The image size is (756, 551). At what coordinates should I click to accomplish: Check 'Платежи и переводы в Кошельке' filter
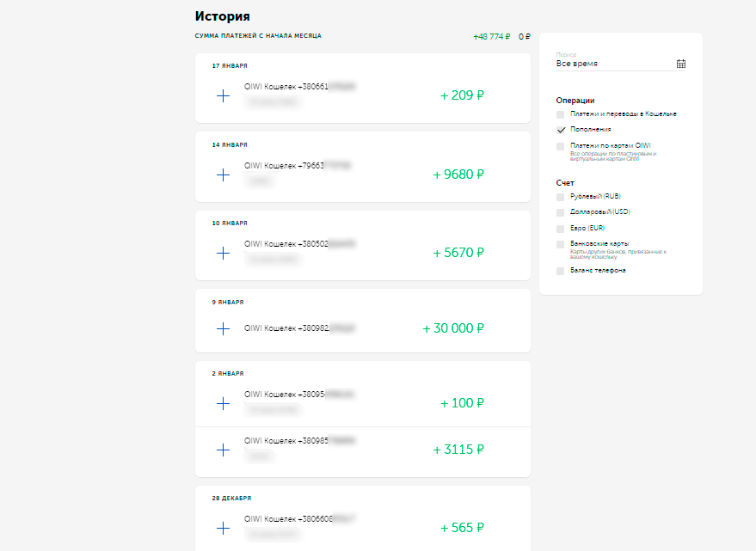(x=560, y=114)
